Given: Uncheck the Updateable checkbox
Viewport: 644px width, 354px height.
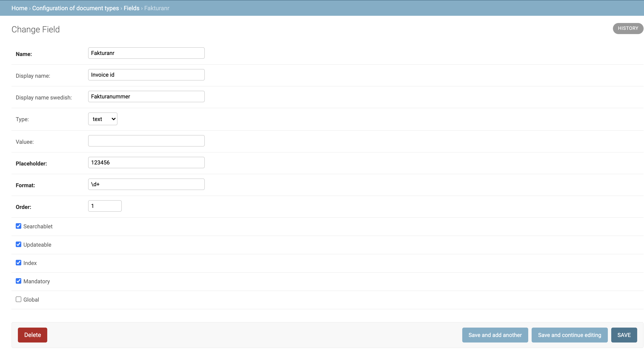Looking at the screenshot, I should pos(19,245).
